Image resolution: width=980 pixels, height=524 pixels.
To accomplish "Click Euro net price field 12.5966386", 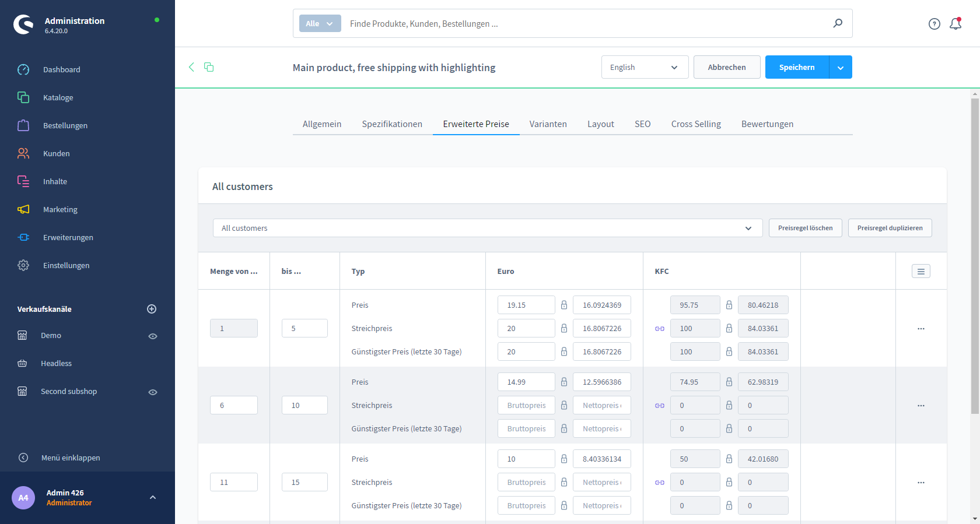I will tap(602, 382).
